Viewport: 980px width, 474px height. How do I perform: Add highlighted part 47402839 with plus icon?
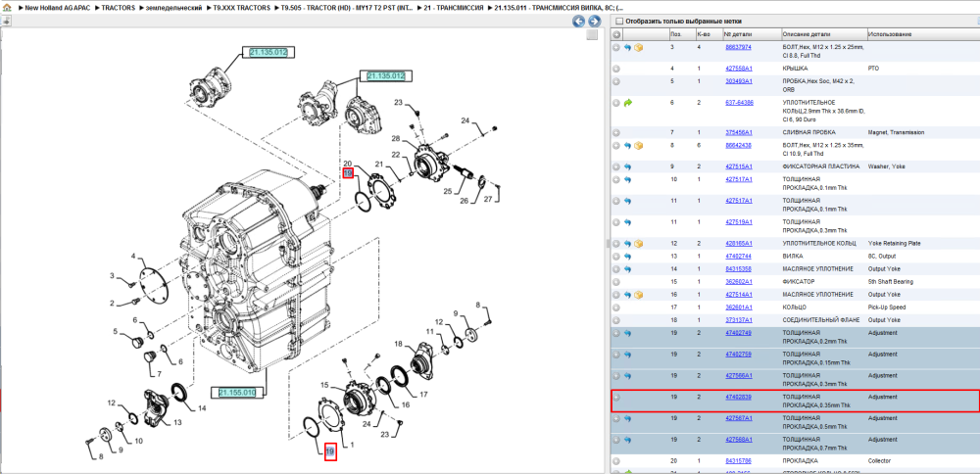616,398
